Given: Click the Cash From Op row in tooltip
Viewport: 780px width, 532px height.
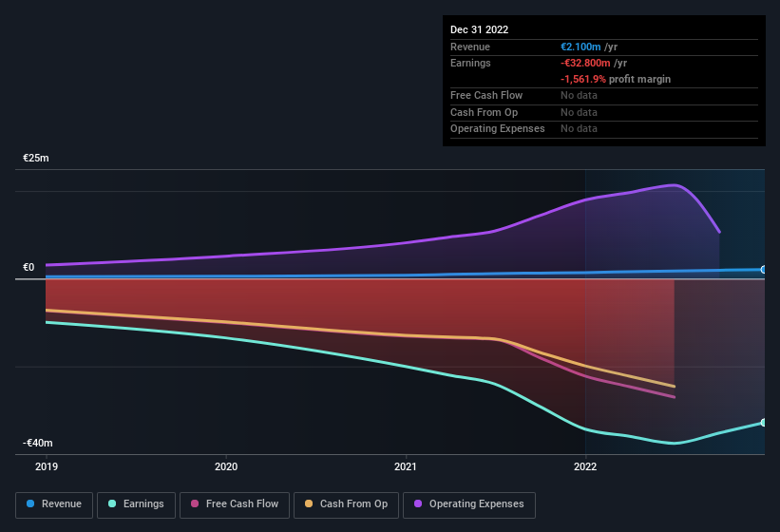Looking at the screenshot, I should (x=604, y=112).
